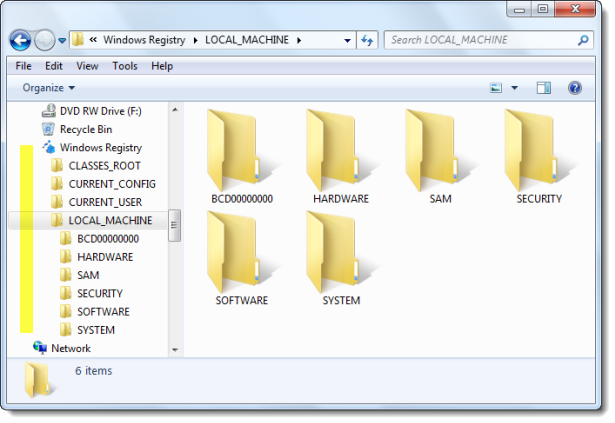Select Windows Registry in address breadcrumb

(144, 40)
